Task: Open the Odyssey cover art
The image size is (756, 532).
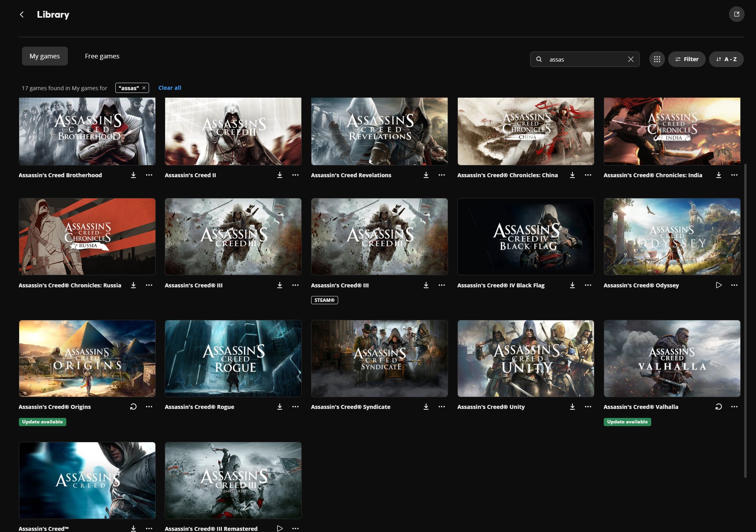Action: 672,236
